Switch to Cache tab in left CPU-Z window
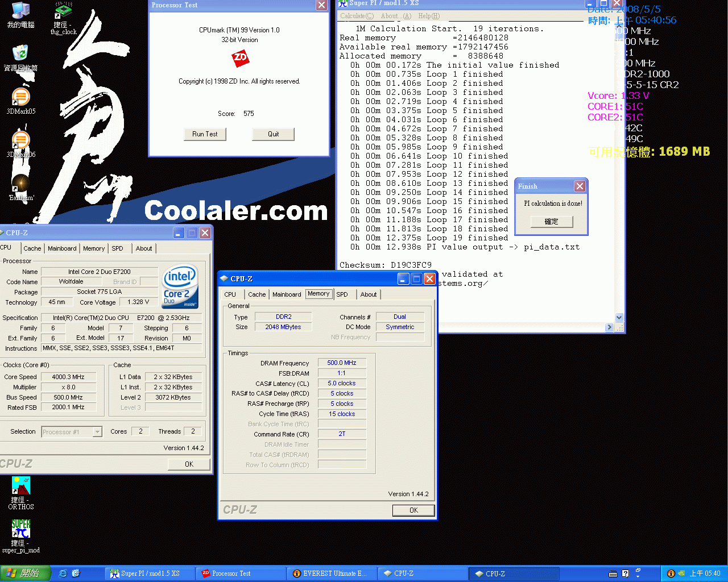Screen dimensions: 728x582 tap(32, 248)
